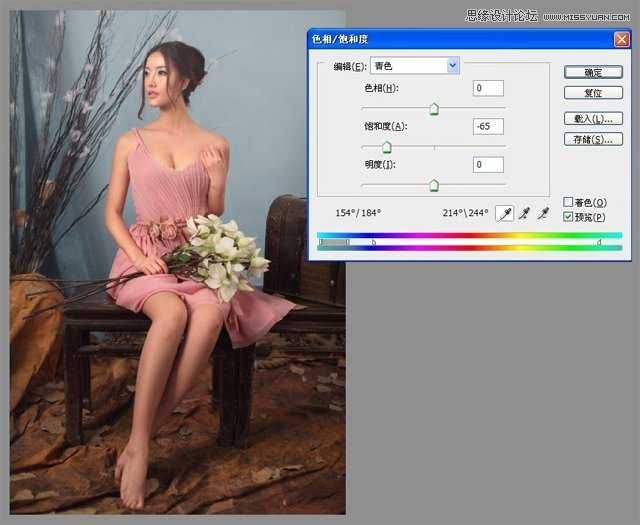Viewport: 640px width, 525px height.
Task: Click the 色相 value input field
Action: [x=489, y=89]
